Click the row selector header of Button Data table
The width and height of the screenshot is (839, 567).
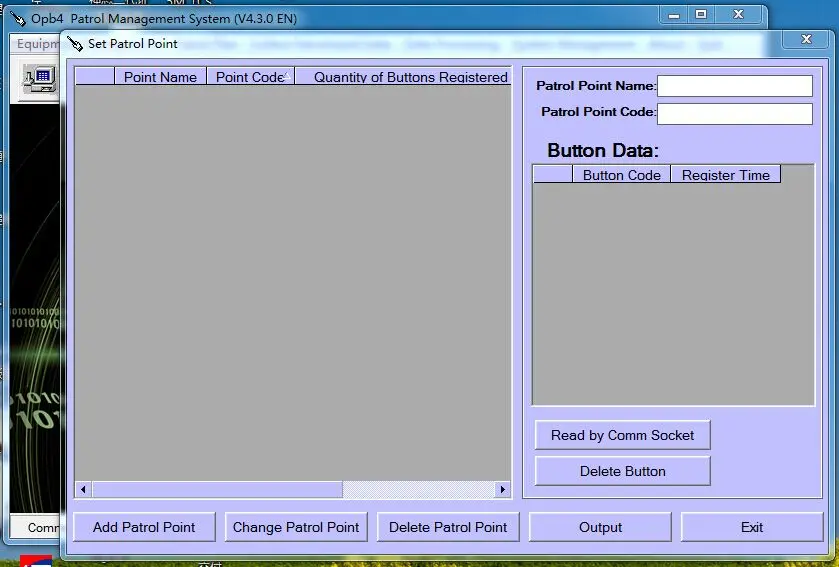click(x=553, y=174)
